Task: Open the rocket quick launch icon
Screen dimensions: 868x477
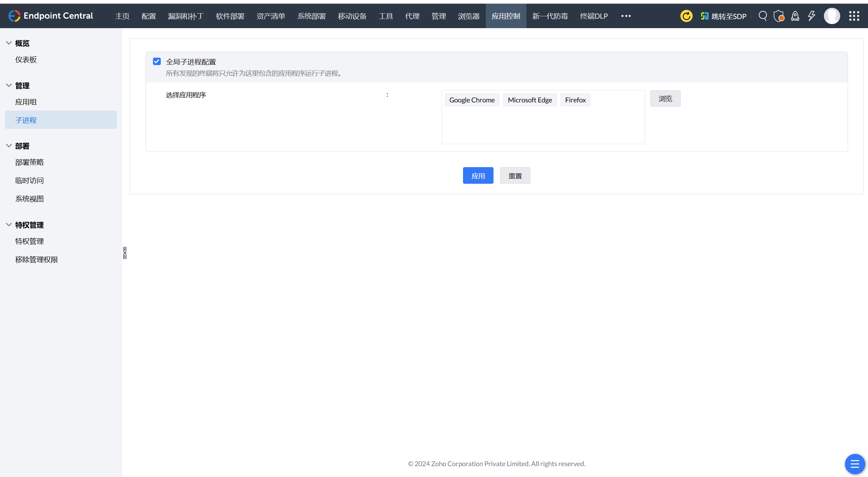Action: tap(795, 16)
